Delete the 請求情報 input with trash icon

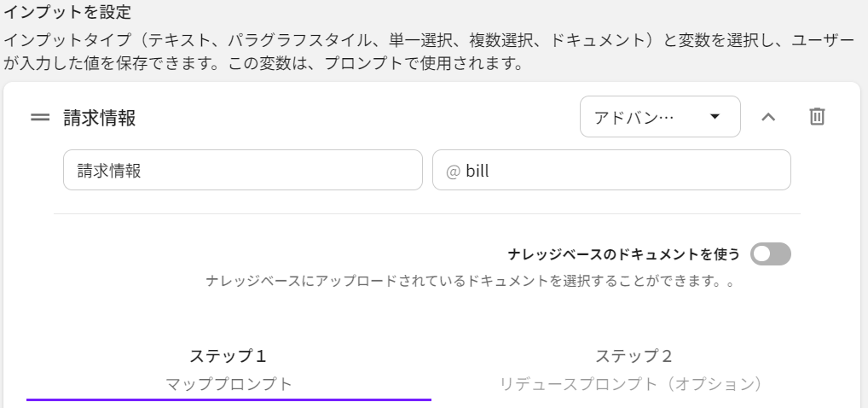click(817, 117)
